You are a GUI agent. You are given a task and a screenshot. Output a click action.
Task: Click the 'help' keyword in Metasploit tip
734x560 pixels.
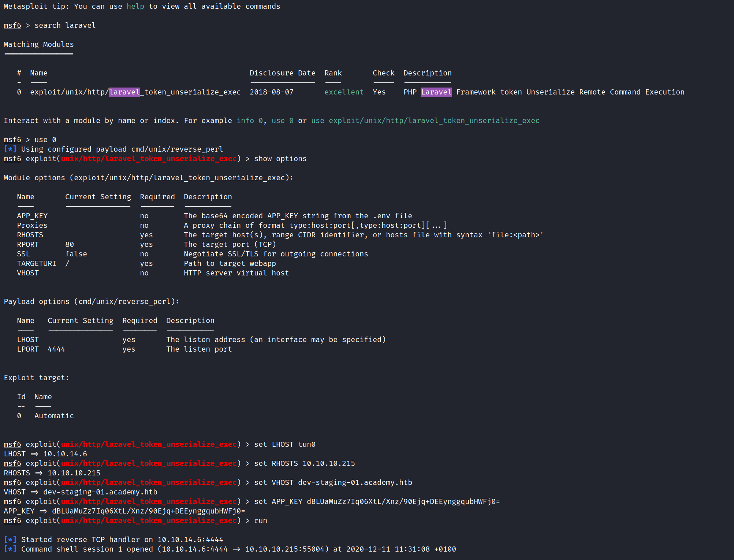point(135,6)
